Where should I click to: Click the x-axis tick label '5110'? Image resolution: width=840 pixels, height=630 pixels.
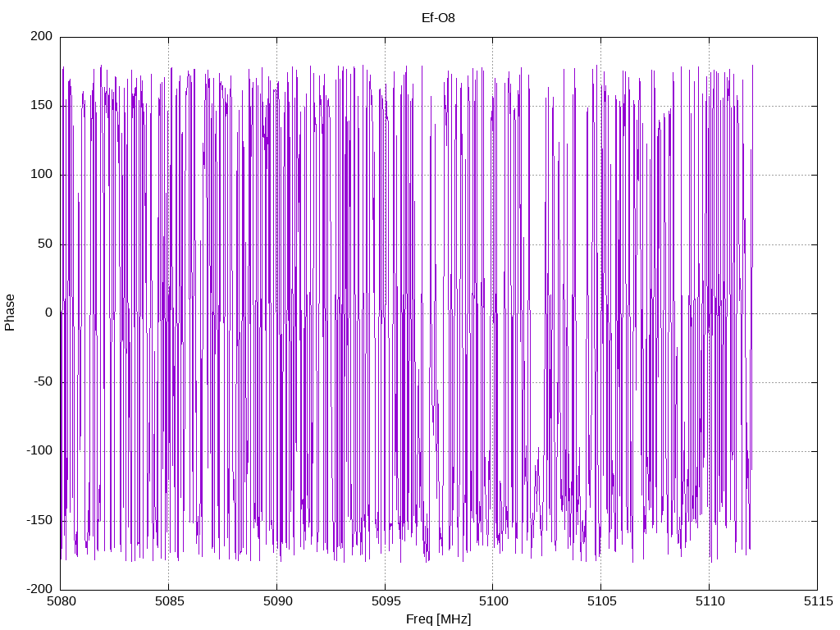coord(710,601)
